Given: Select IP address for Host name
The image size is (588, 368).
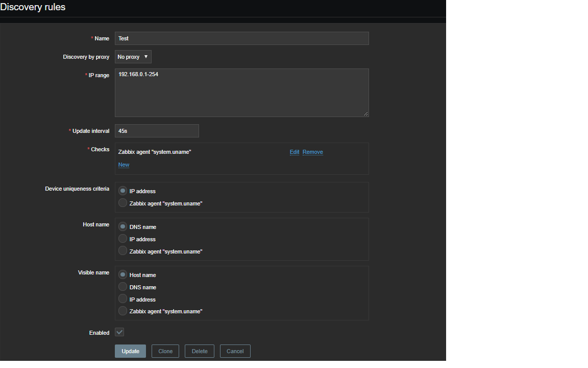Looking at the screenshot, I should coord(122,239).
